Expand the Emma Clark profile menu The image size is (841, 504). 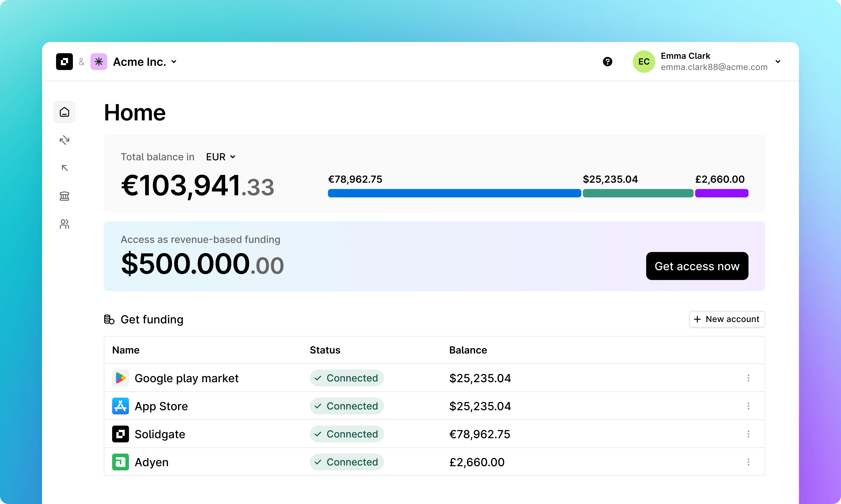pyautogui.click(x=778, y=61)
